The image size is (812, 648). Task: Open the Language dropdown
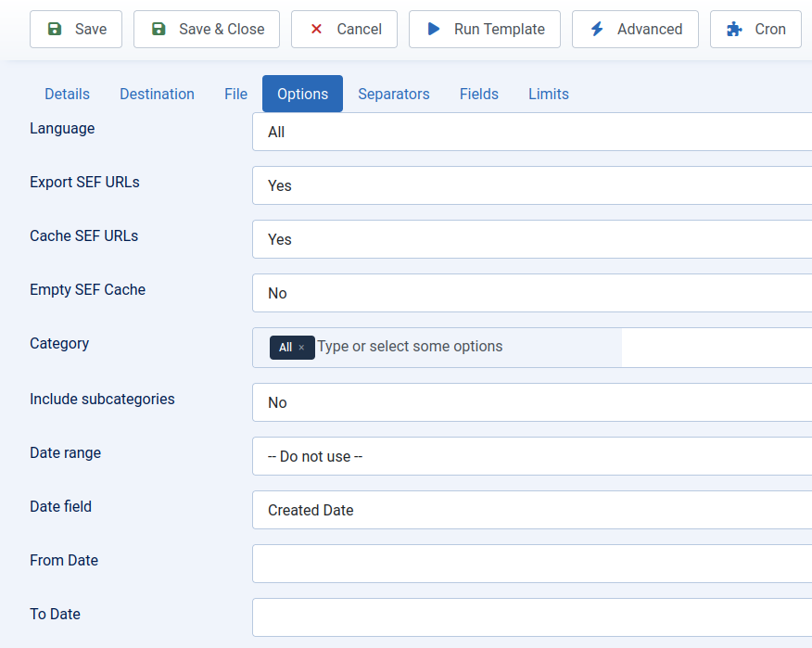click(528, 132)
